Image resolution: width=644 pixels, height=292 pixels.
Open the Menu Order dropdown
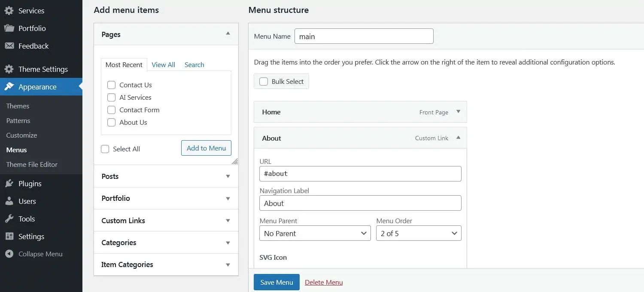419,233
